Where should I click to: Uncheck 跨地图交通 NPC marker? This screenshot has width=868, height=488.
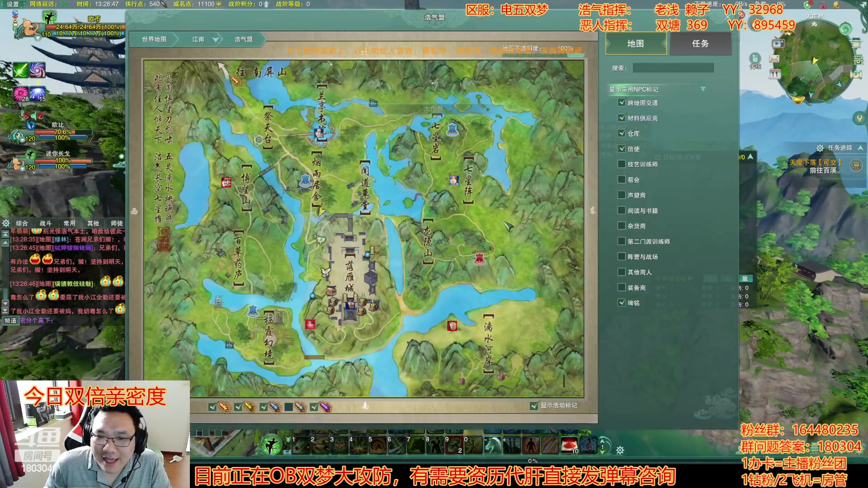coord(622,103)
